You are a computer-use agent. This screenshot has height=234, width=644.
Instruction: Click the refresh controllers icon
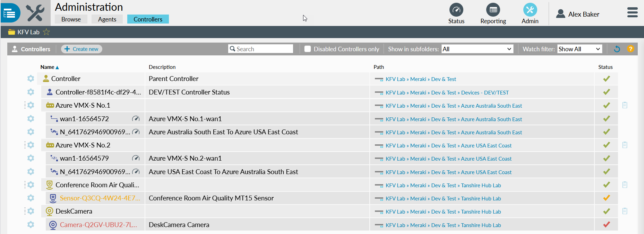coord(617,49)
